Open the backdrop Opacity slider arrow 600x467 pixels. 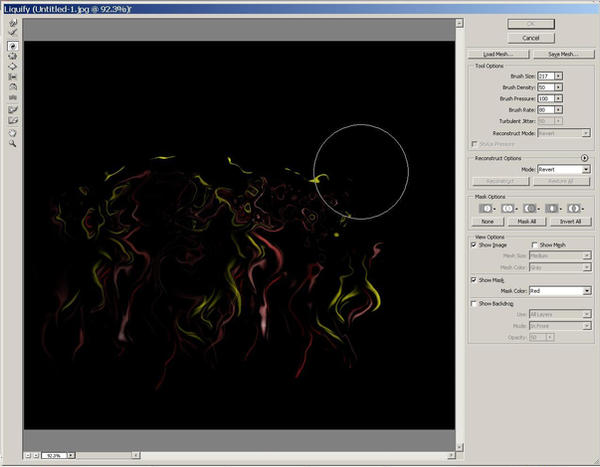550,338
